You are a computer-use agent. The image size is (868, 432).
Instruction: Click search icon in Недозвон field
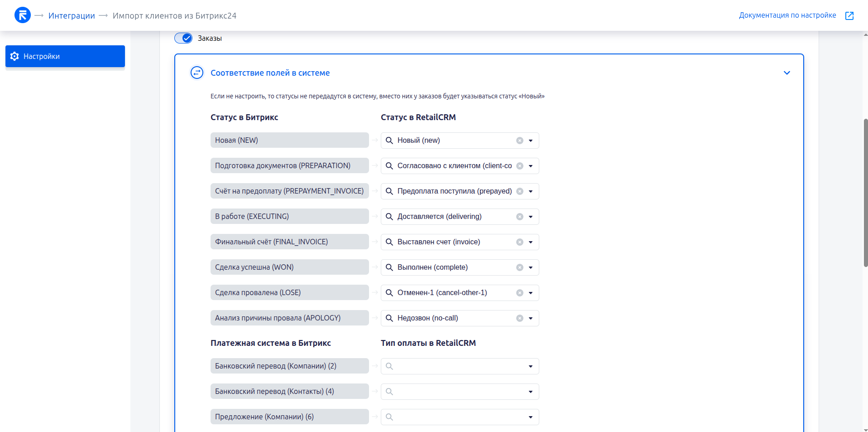tap(389, 318)
